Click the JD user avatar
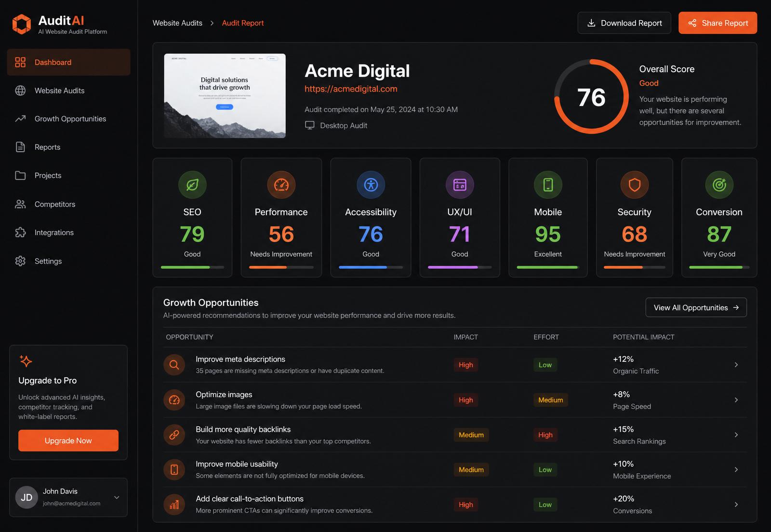Screen dimensions: 771x532 [27, 497]
